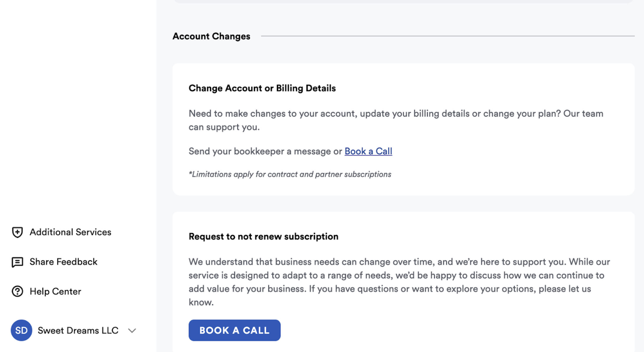Follow the underlined Book a Call link
The image size is (644, 352).
click(x=368, y=151)
